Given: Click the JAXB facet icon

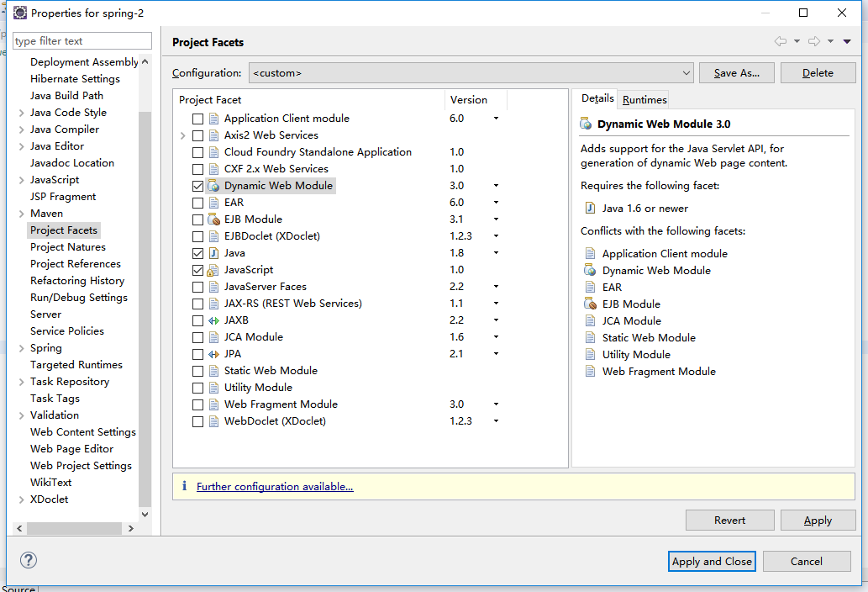Looking at the screenshot, I should [x=213, y=320].
